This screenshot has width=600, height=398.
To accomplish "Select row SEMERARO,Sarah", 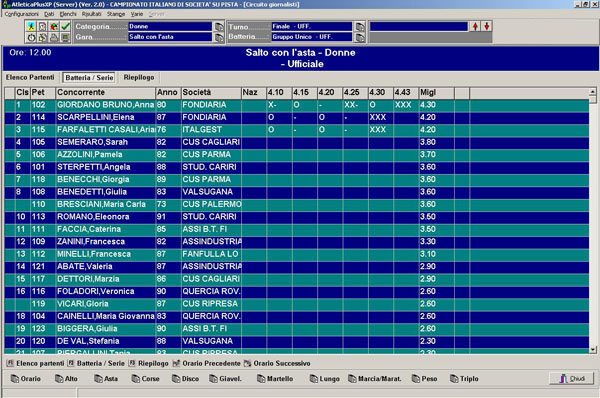I will click(x=297, y=142).
